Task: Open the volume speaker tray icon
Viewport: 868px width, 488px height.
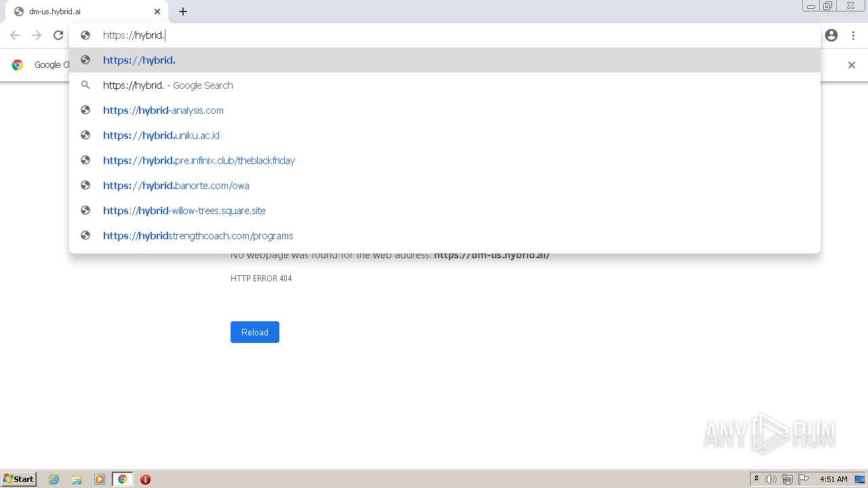Action: pos(771,479)
